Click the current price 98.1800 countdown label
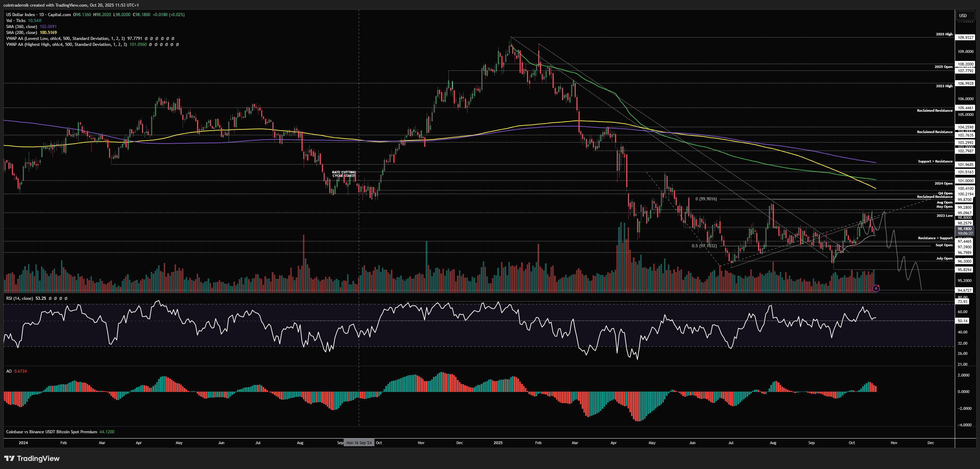Image resolution: width=980 pixels, height=469 pixels. pyautogui.click(x=965, y=231)
